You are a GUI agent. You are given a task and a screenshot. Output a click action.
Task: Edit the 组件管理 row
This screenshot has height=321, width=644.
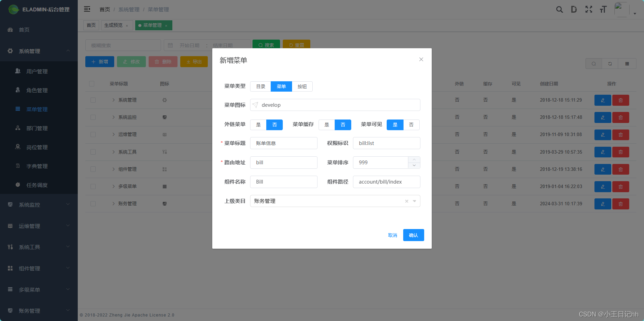coord(603,169)
